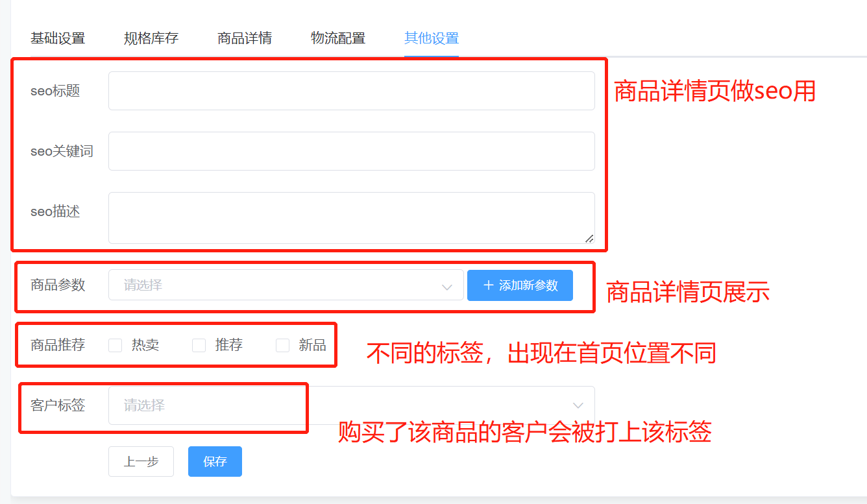Select the 物流配置 tab
This screenshot has width=867, height=504.
[338, 38]
